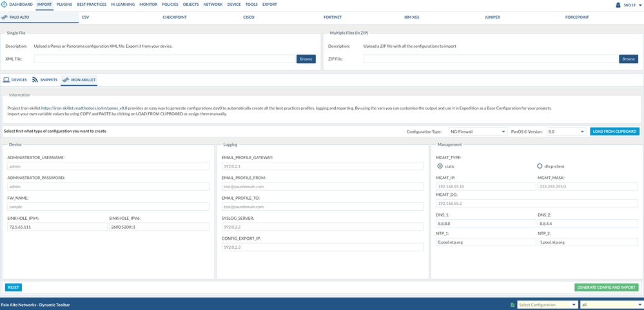Click the FW_NAME input field
Viewport: 644px width, 310px height.
pyautogui.click(x=108, y=207)
